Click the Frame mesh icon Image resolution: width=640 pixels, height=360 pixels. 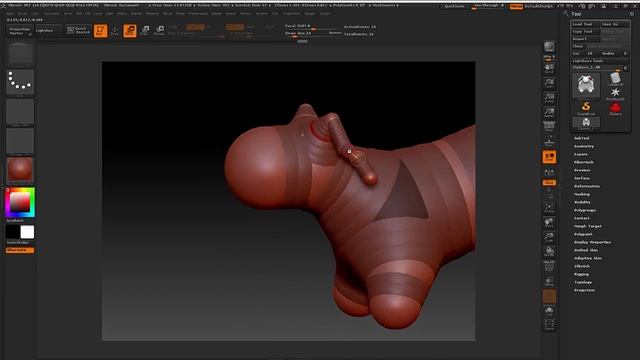(x=549, y=209)
